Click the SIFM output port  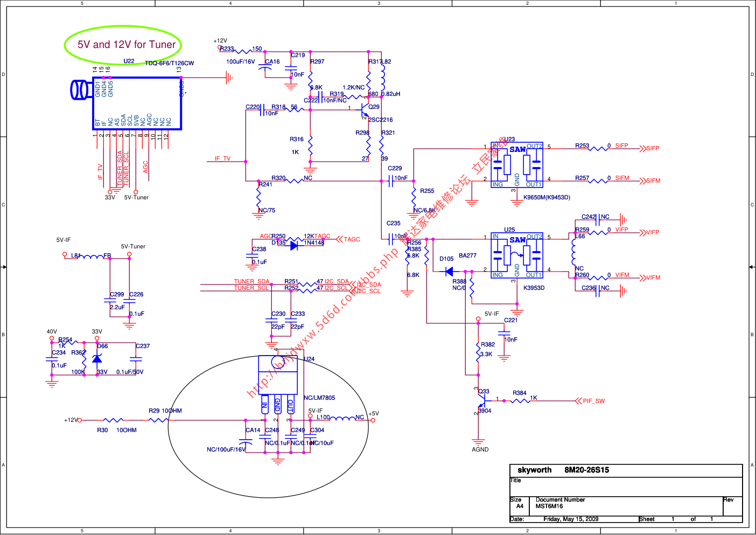[x=650, y=181]
